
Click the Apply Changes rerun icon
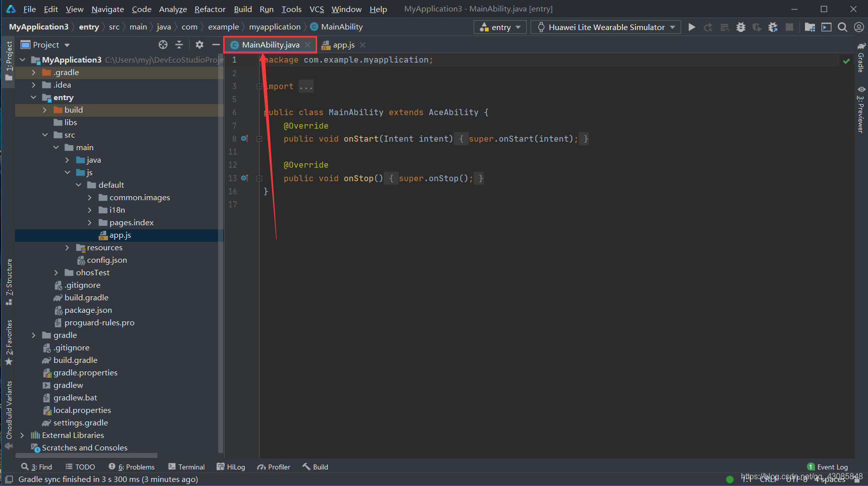[708, 27]
